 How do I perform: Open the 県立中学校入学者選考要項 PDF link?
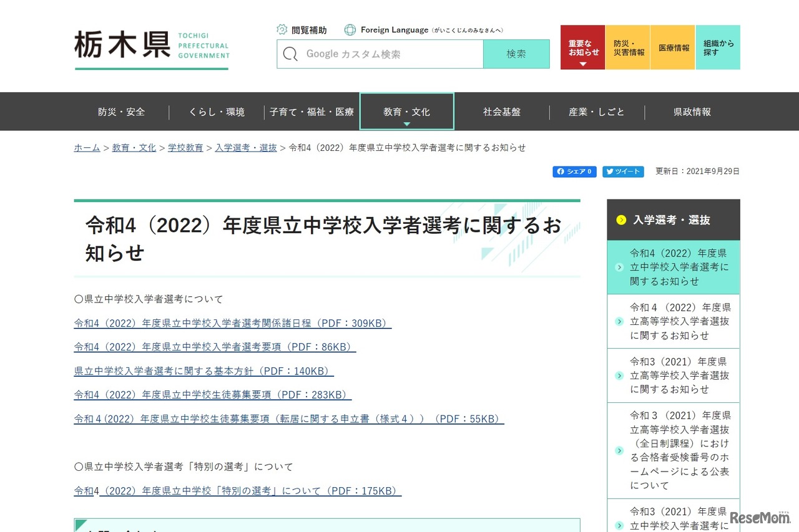tap(214, 347)
